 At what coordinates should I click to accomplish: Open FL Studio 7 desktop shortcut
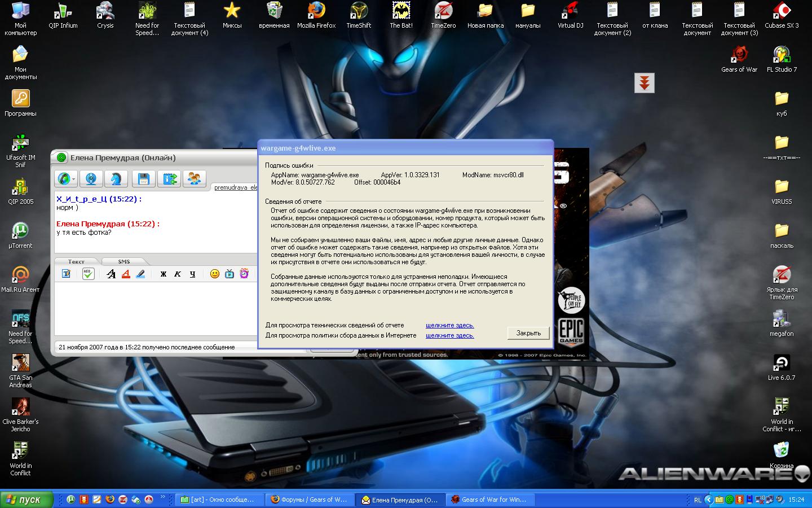click(x=782, y=59)
